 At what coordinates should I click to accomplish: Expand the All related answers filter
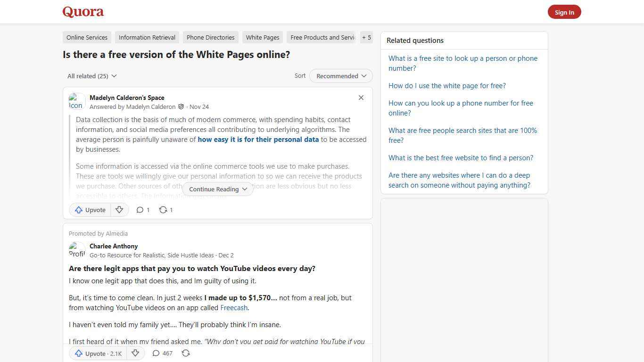click(92, 76)
